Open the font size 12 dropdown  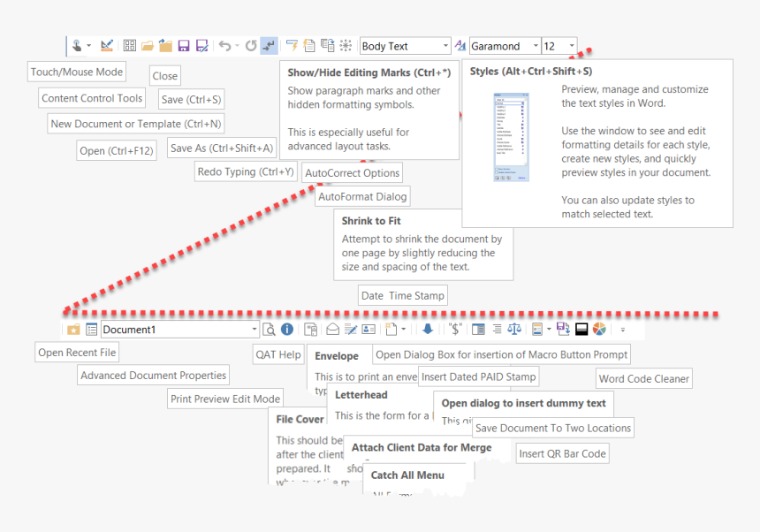(x=572, y=46)
